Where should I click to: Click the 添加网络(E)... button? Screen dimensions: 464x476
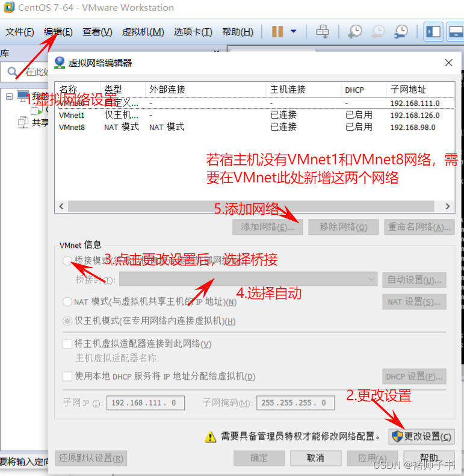pyautogui.click(x=268, y=227)
